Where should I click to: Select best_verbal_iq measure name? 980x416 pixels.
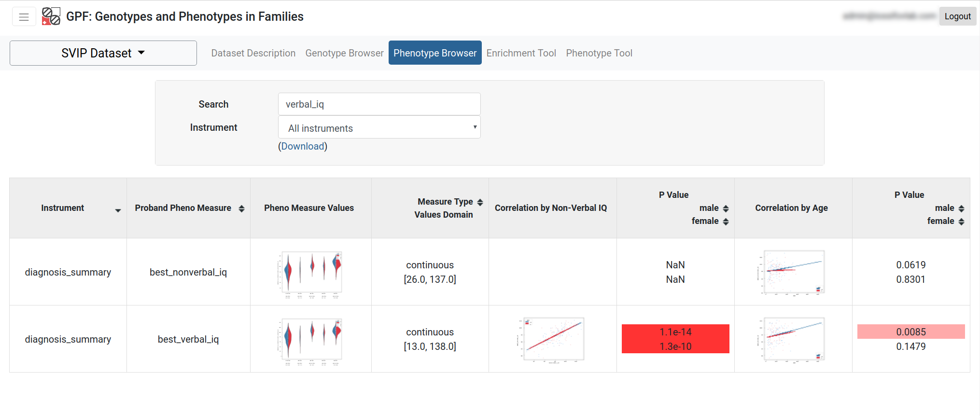click(188, 339)
